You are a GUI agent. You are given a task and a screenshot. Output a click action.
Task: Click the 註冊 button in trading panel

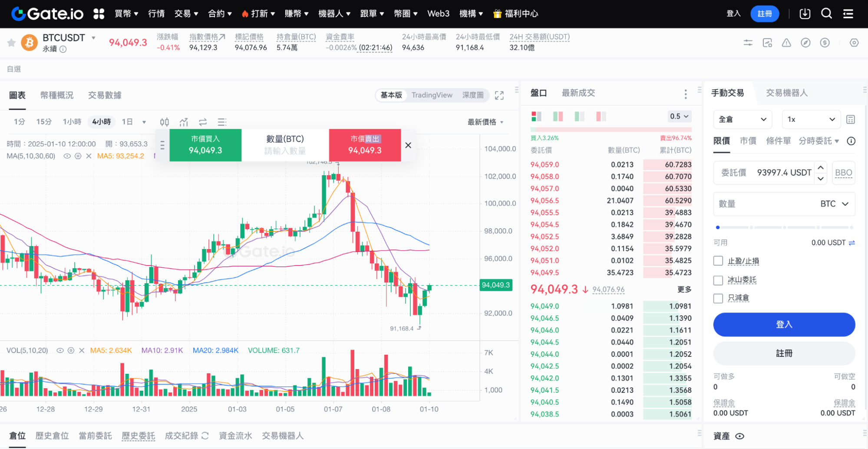pyautogui.click(x=784, y=353)
